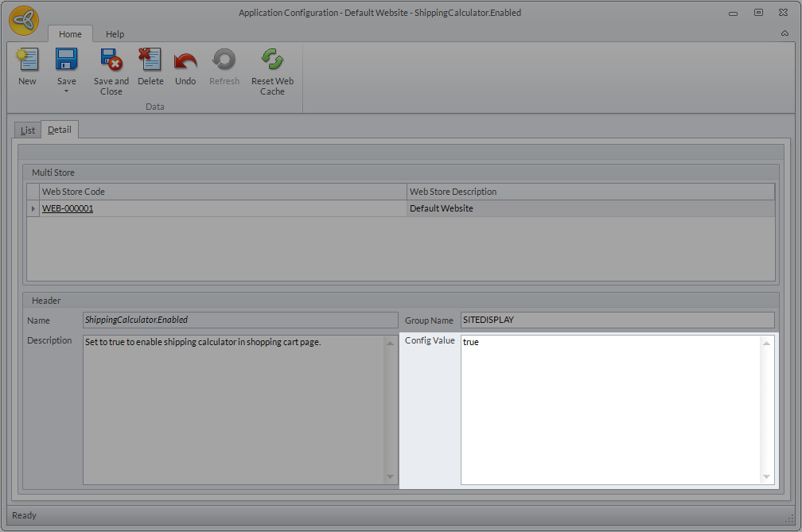Click the Multi Store group label

[x=53, y=173]
